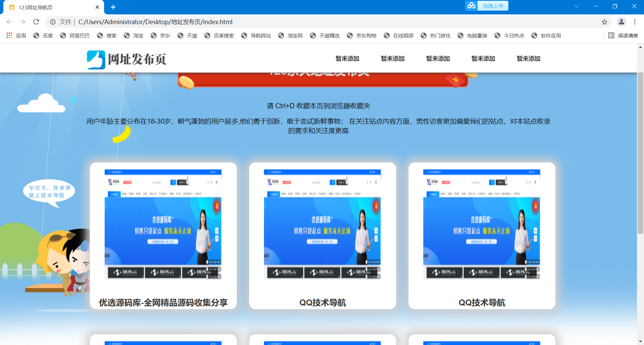The width and height of the screenshot is (644, 345).
Task: Click the scrollbar up arrow
Action: click(x=640, y=47)
